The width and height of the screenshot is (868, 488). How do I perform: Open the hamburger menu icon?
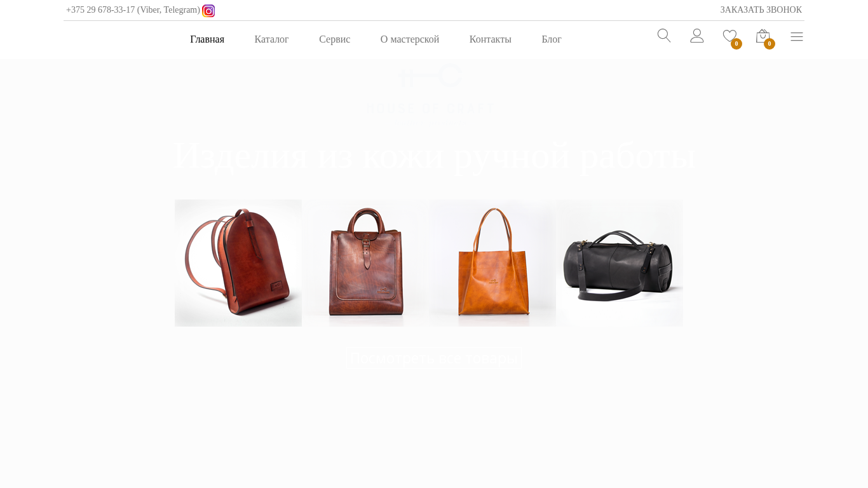click(797, 37)
